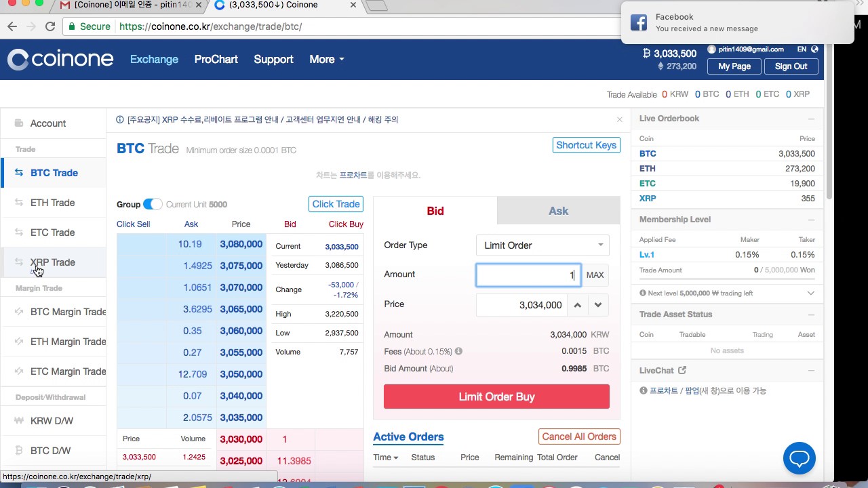Click the info icon next to Fees
The height and width of the screenshot is (488, 868).
pyautogui.click(x=458, y=351)
